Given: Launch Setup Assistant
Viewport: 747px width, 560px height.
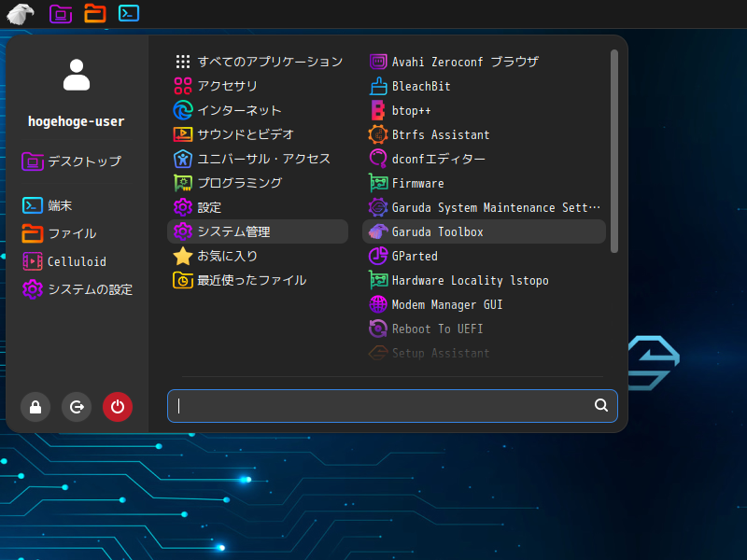Looking at the screenshot, I should coord(484,353).
